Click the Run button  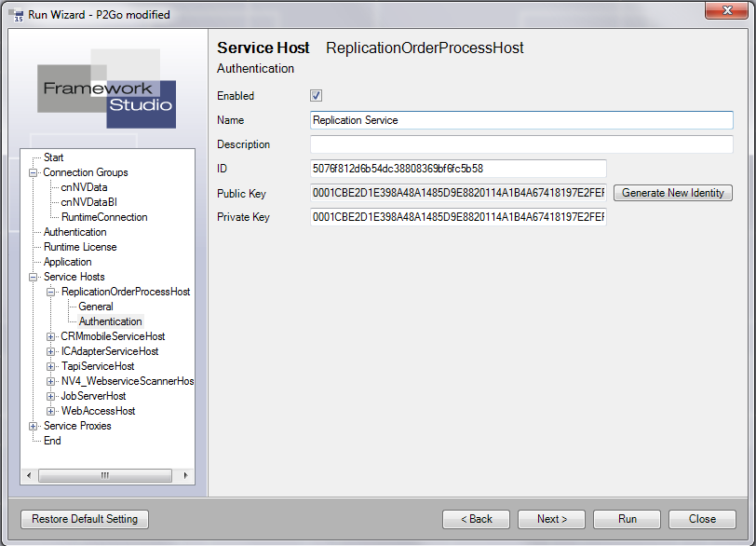point(627,519)
